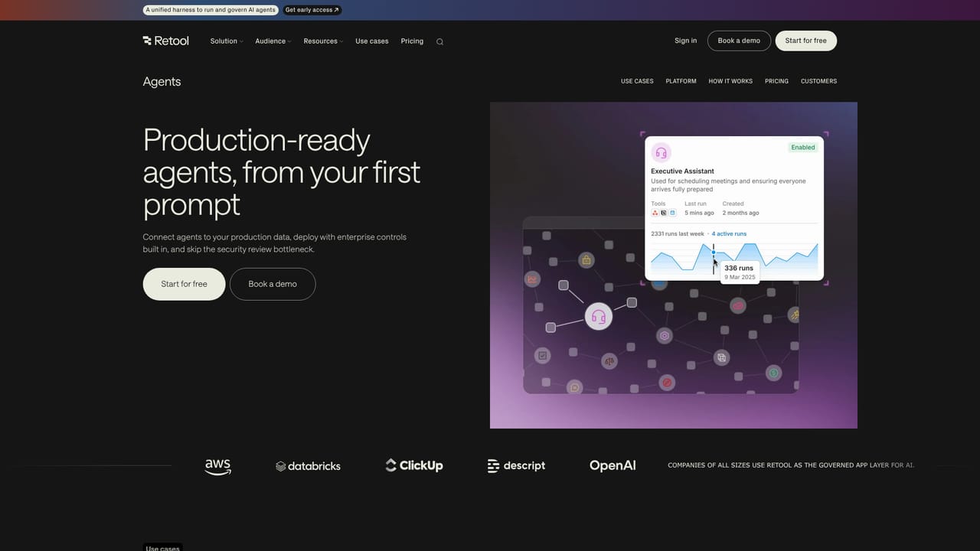980x551 pixels.
Task: Click the OpenAI logo
Action: 612,465
